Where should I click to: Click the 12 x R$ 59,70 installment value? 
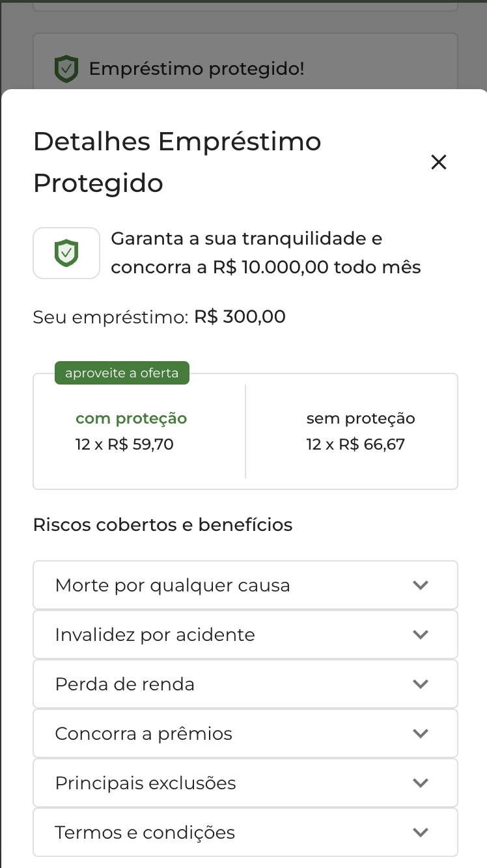pos(124,445)
